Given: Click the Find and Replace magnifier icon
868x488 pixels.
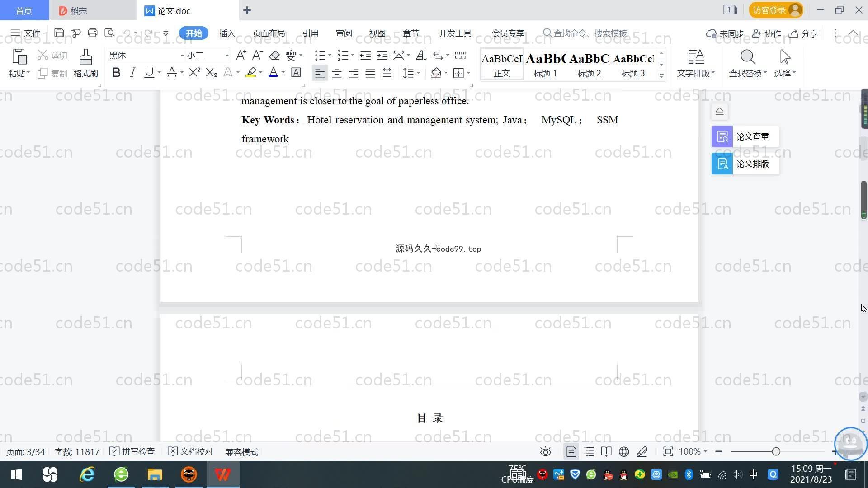Looking at the screenshot, I should pos(748,57).
